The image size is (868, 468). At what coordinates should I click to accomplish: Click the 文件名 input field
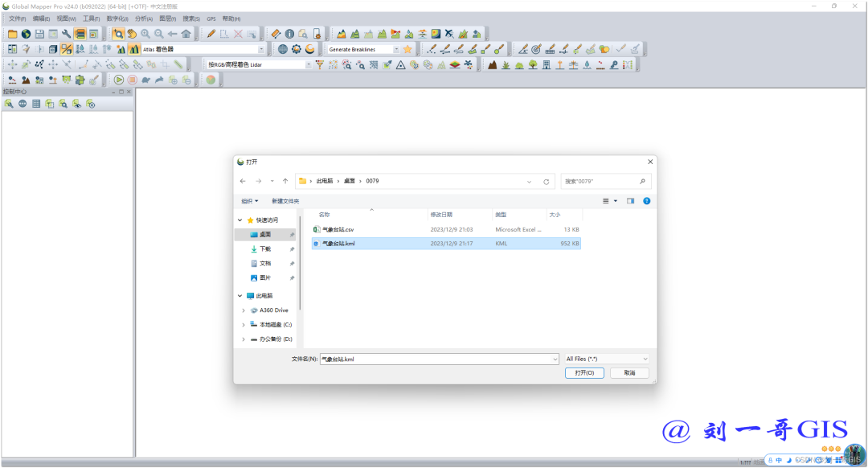[440, 359]
